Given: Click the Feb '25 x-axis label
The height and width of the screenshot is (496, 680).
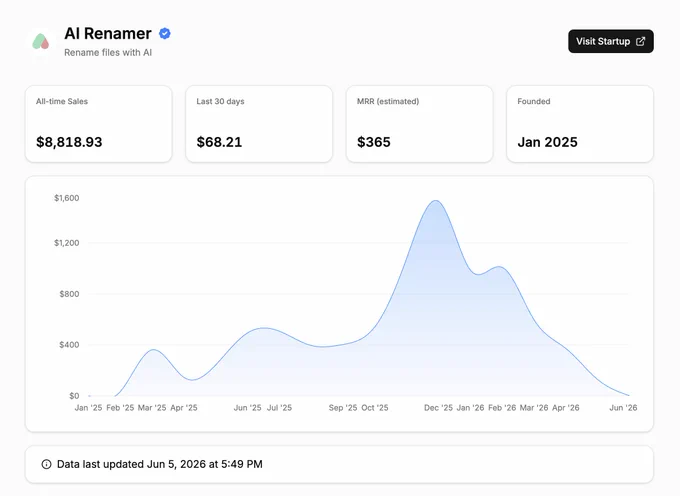Looking at the screenshot, I should [x=120, y=408].
